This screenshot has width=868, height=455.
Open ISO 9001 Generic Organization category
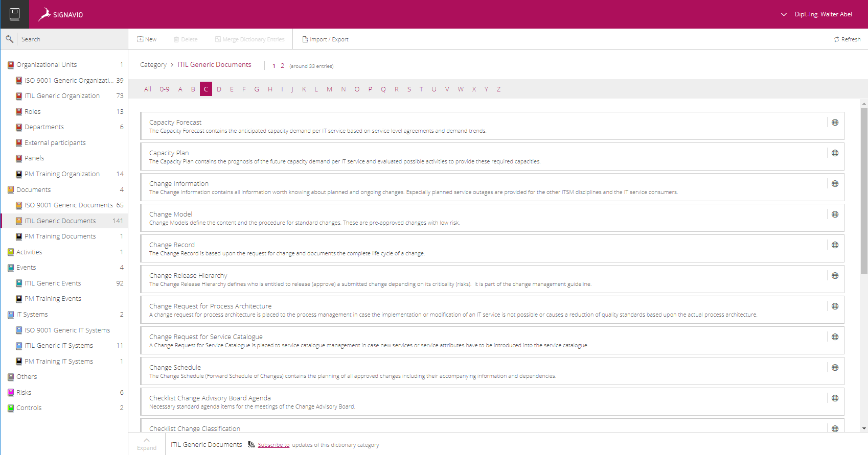point(64,80)
